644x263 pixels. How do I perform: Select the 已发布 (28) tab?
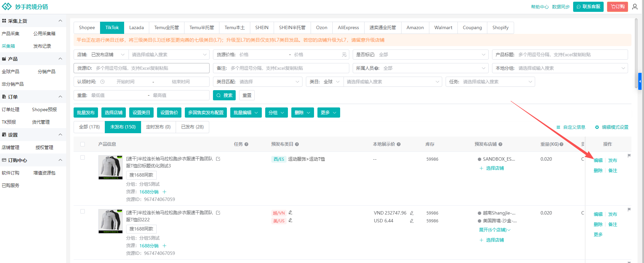click(192, 127)
